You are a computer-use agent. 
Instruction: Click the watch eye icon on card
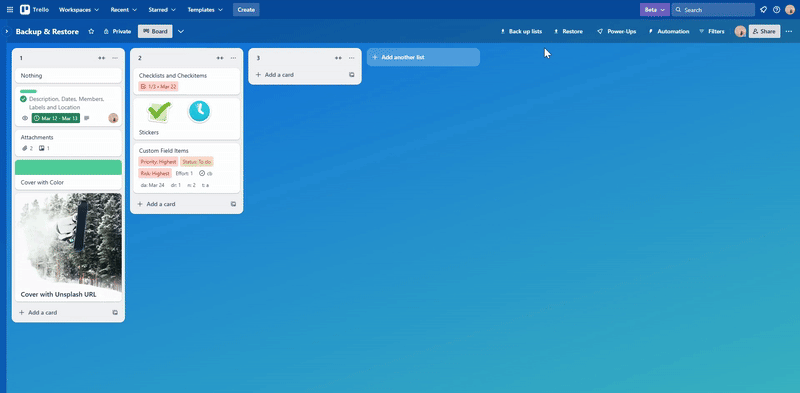click(24, 118)
